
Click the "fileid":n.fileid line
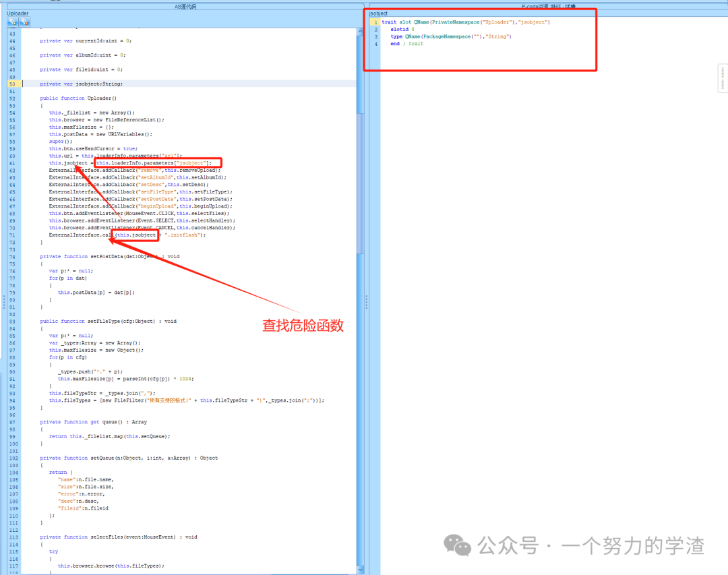click(83, 508)
